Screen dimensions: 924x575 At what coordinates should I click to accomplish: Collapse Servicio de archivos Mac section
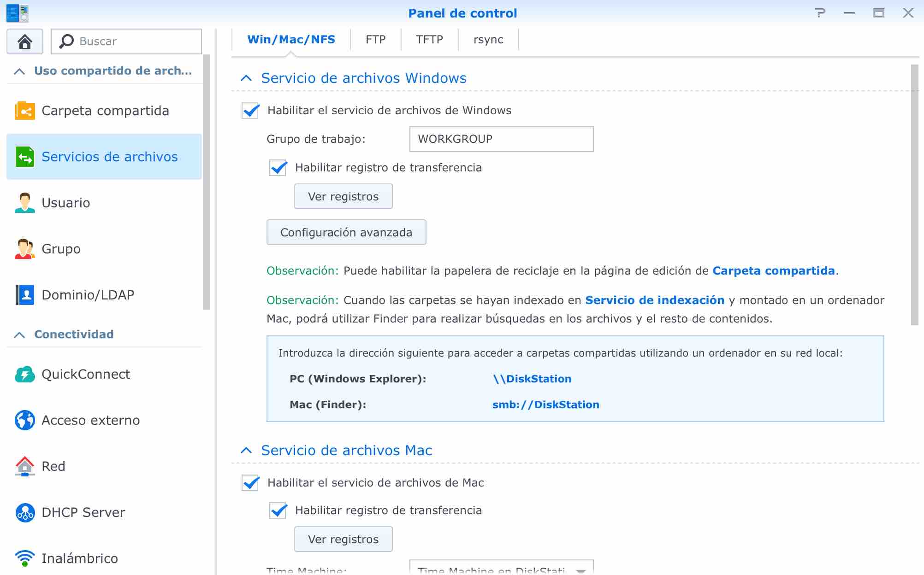click(247, 451)
